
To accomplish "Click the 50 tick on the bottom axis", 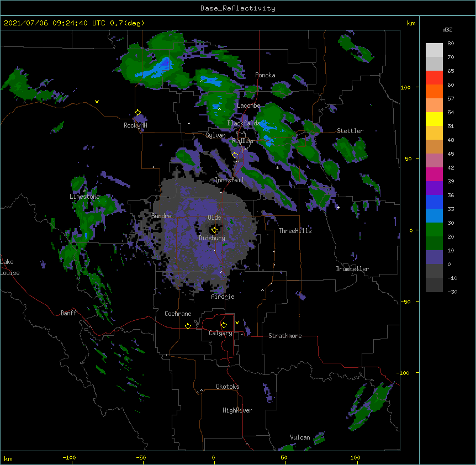I will tap(284, 457).
